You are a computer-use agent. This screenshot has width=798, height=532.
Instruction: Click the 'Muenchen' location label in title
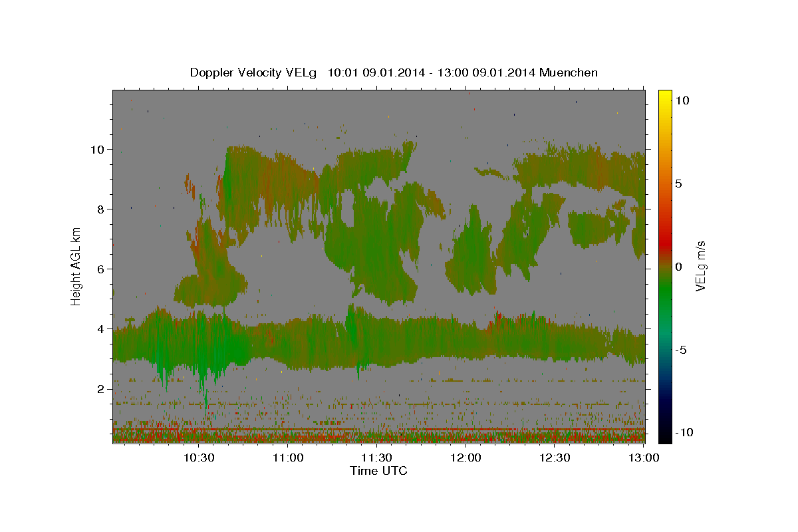pyautogui.click(x=569, y=72)
